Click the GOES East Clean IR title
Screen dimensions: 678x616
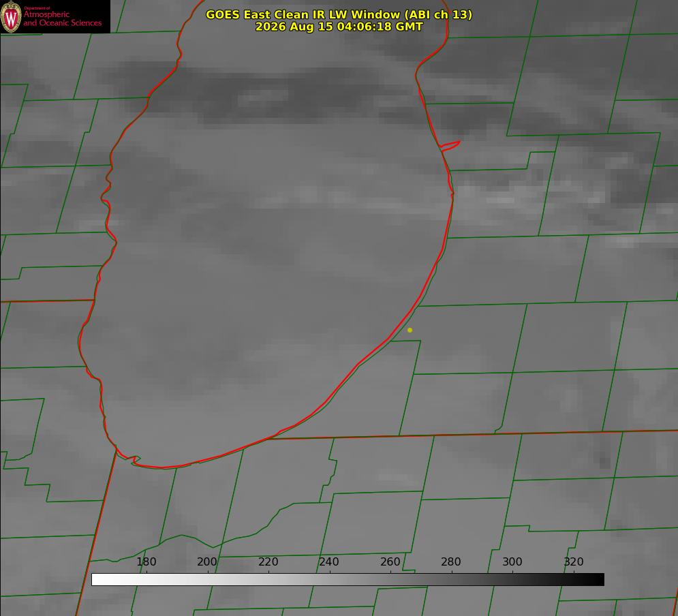point(339,14)
